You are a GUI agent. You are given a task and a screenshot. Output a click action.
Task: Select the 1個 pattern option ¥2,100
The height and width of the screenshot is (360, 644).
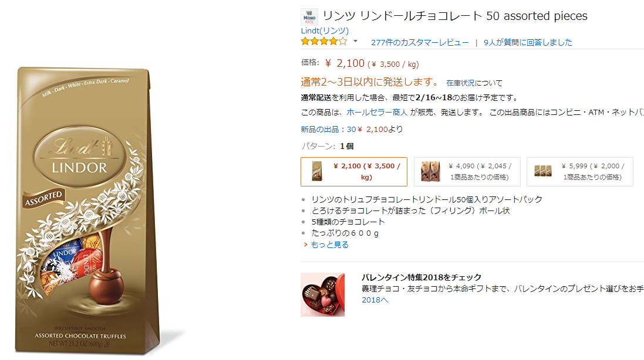pos(354,172)
